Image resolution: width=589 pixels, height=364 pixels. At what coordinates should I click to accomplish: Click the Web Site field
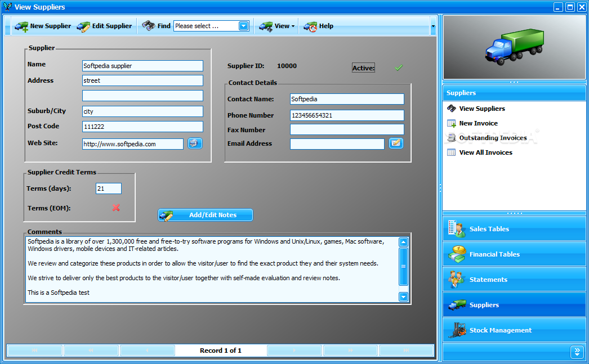point(133,143)
